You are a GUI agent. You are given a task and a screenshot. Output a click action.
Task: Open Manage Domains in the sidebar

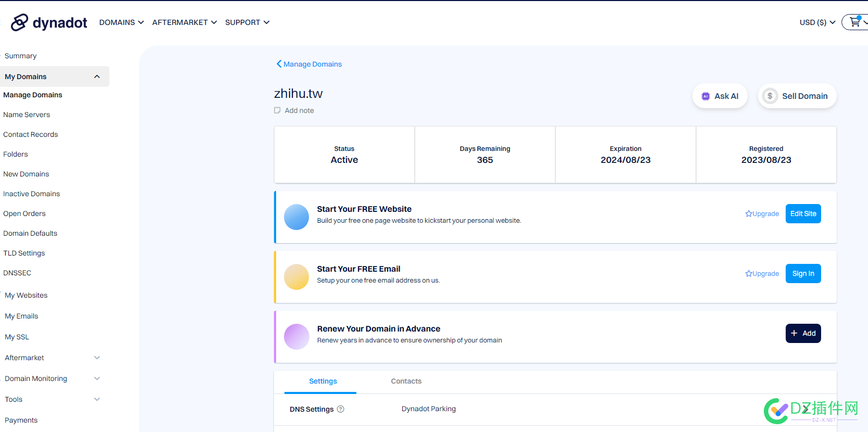click(33, 95)
